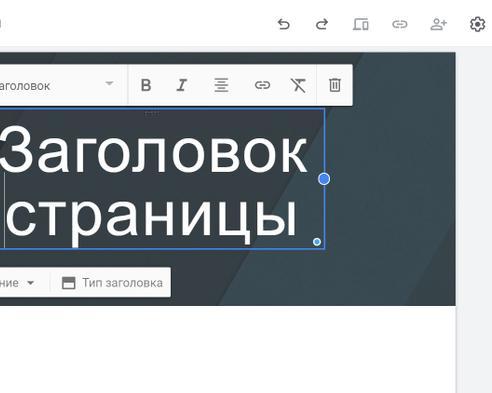This screenshot has height=393, width=492.
Task: Click the right-side resize handle
Action: 324,179
